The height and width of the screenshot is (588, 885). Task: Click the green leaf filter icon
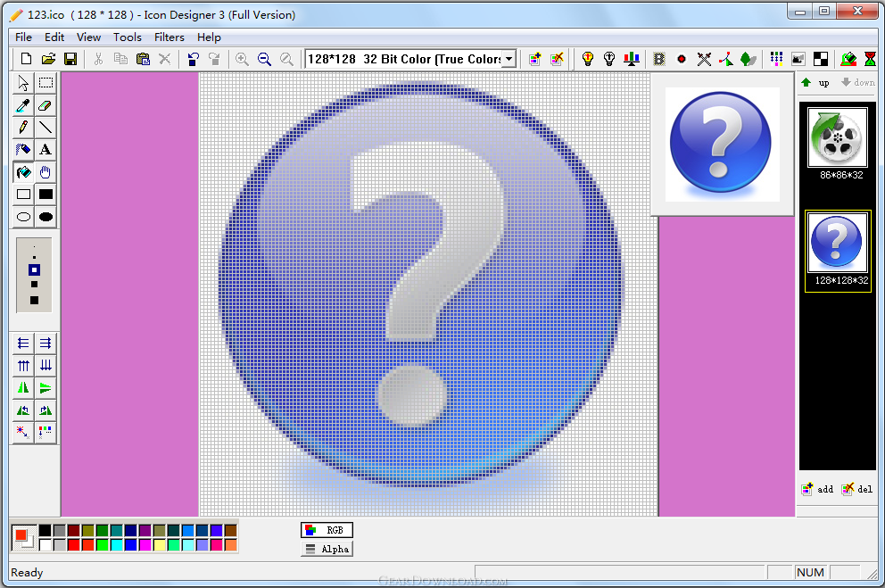tap(748, 59)
